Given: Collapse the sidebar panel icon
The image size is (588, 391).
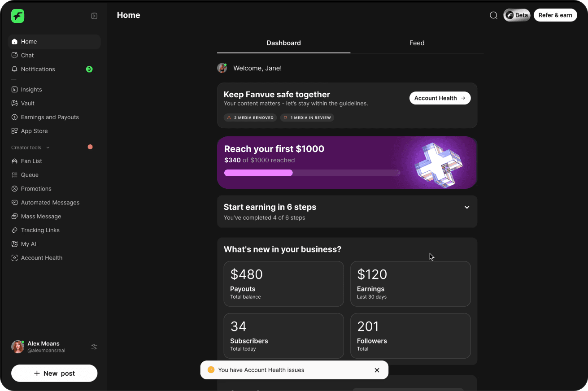Looking at the screenshot, I should (x=94, y=16).
